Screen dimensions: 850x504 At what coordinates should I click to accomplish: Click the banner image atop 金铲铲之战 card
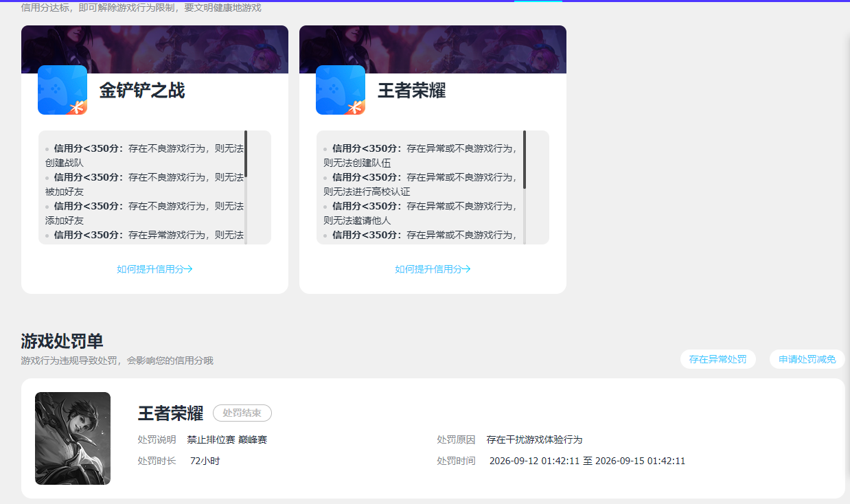coord(154,49)
